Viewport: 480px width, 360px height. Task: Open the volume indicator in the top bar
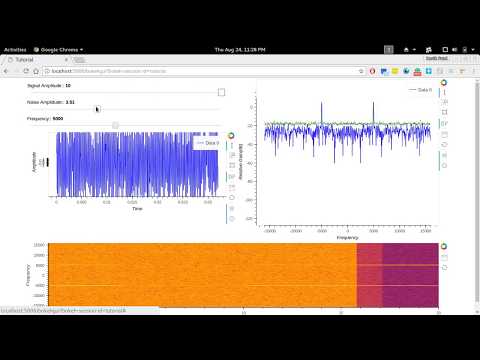[454, 50]
